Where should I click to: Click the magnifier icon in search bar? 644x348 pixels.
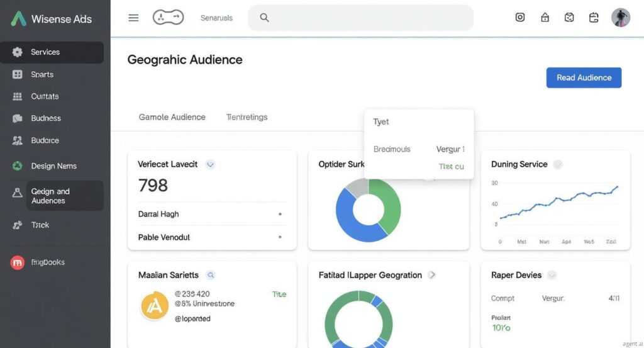point(264,18)
